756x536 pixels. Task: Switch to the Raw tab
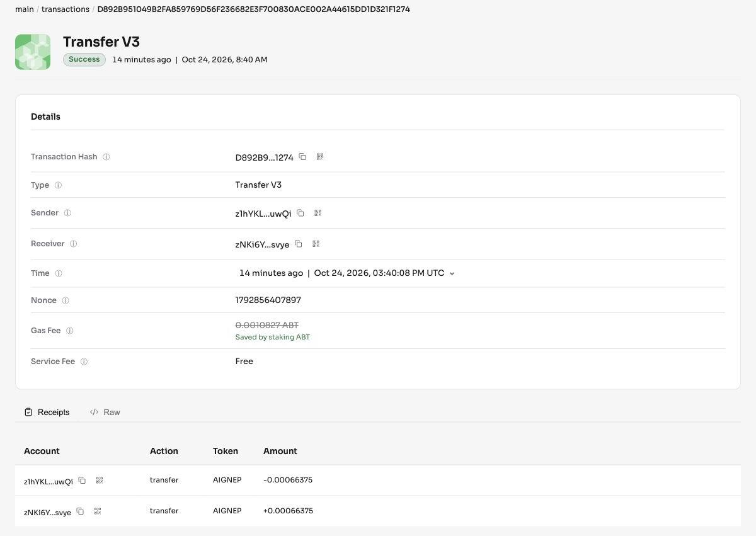tap(105, 412)
